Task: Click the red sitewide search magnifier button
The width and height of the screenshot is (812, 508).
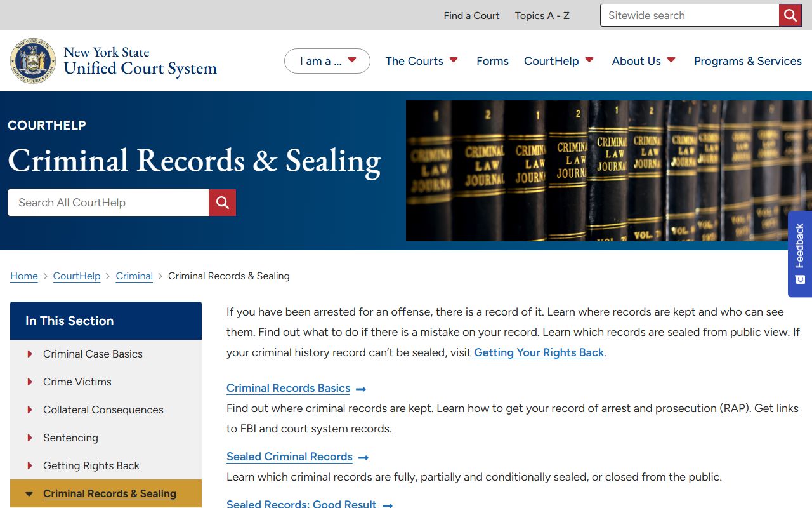Action: pyautogui.click(x=790, y=15)
